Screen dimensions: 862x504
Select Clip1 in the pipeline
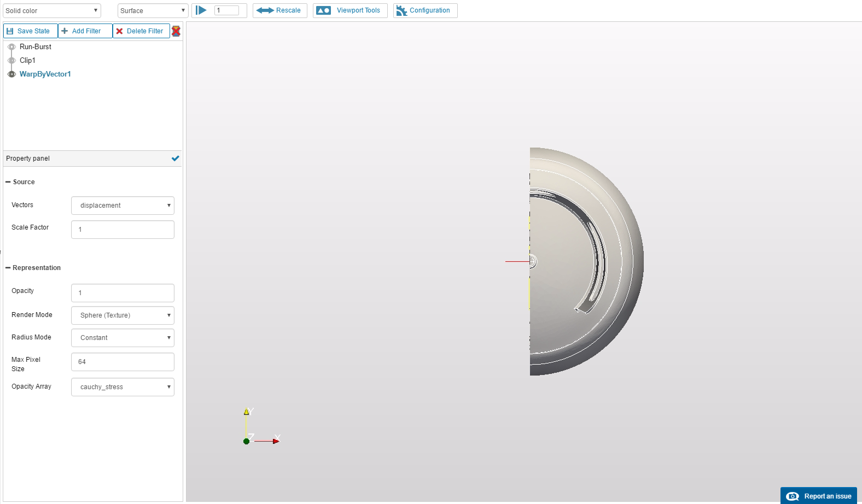[27, 61]
